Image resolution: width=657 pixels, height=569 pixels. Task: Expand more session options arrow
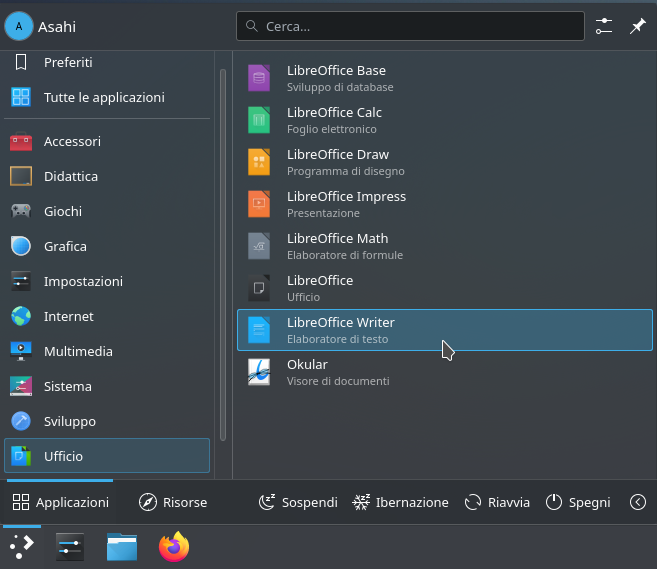(x=637, y=502)
